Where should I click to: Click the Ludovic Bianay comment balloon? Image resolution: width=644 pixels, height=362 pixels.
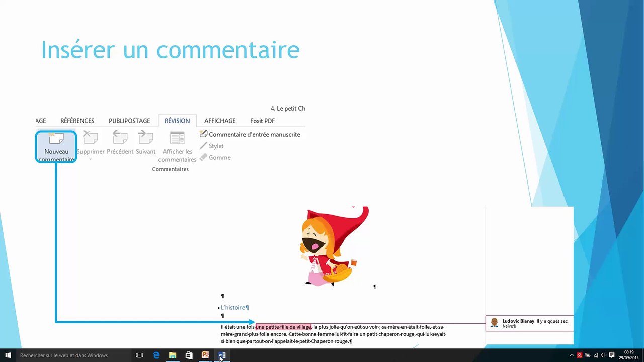(529, 323)
